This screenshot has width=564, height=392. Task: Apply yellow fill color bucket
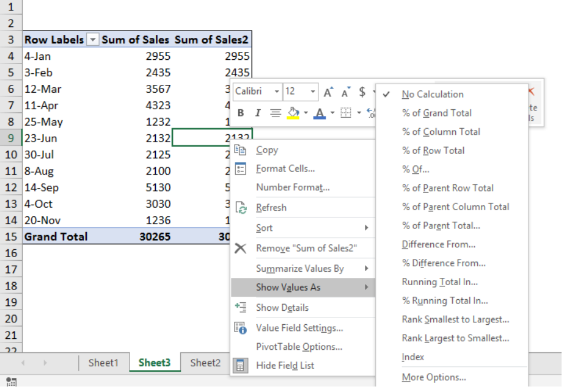coord(293,113)
